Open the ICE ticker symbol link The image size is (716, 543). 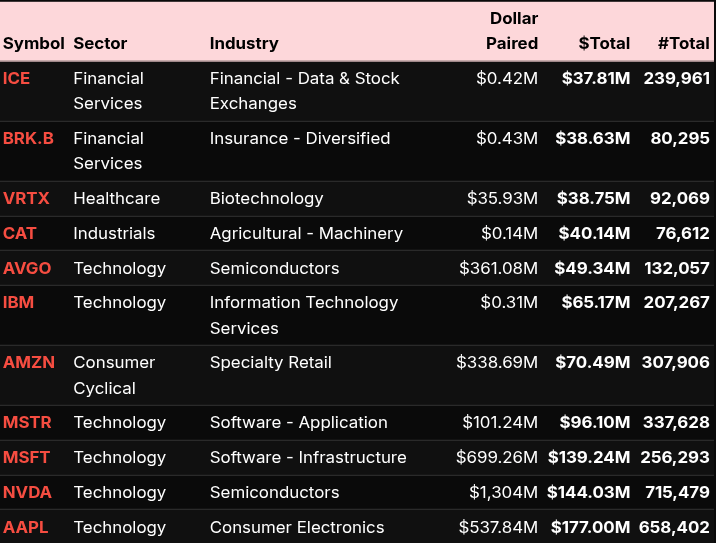click(17, 78)
